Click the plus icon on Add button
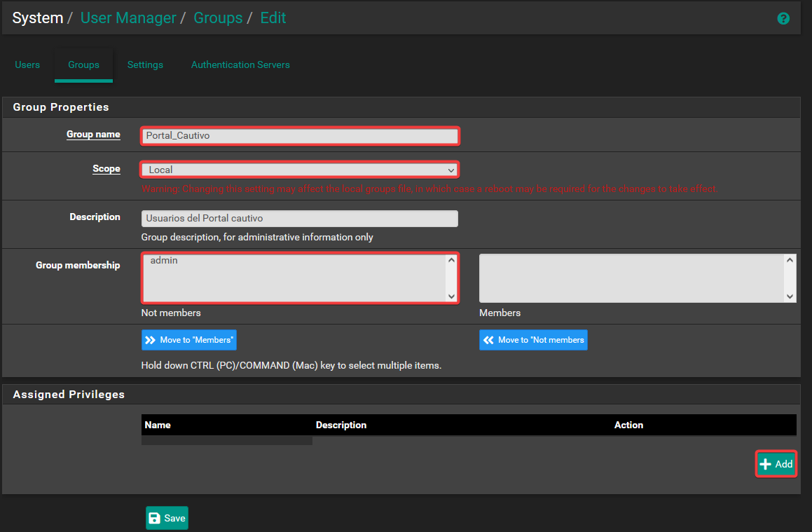The width and height of the screenshot is (812, 532). coord(766,464)
